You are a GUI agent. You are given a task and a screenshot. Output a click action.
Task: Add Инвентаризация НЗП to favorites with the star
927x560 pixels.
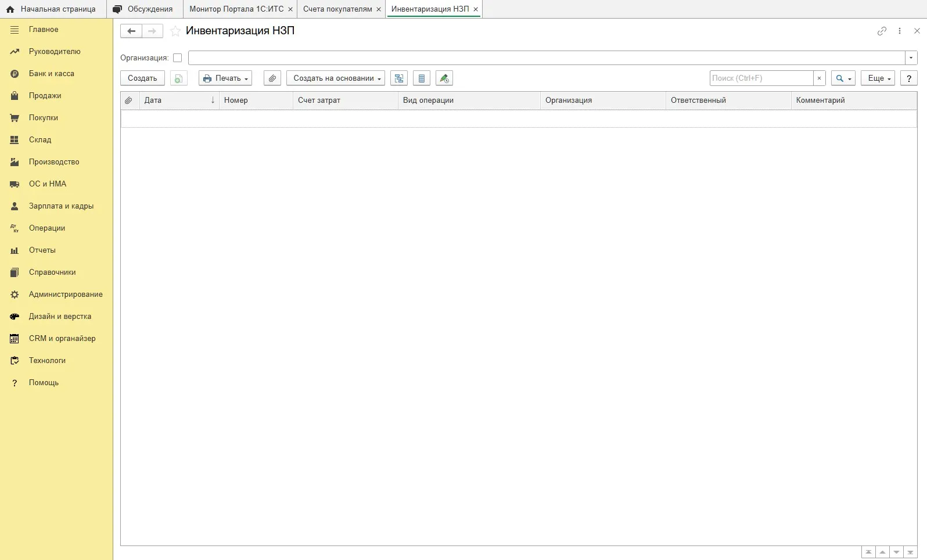[x=175, y=31]
